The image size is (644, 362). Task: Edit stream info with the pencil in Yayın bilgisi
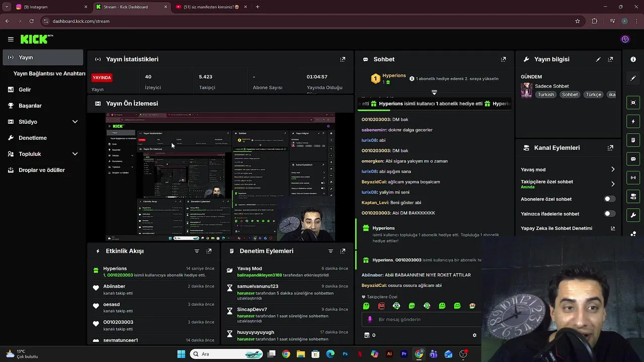(598, 59)
